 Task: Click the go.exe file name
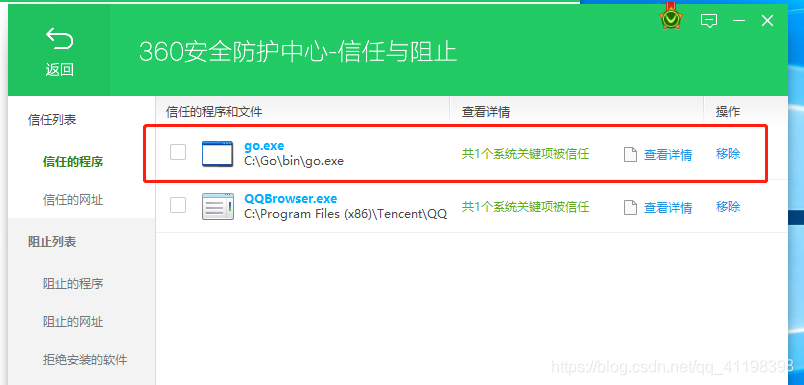click(x=264, y=146)
